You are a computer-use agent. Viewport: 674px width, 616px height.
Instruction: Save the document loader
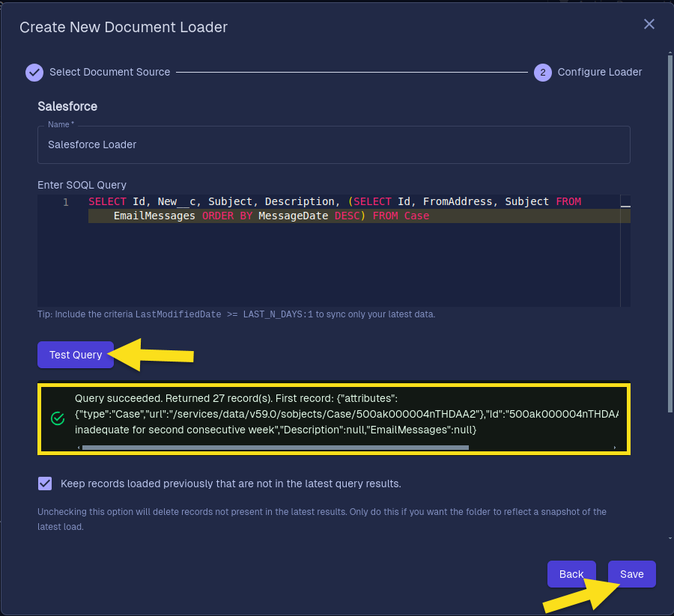click(632, 574)
